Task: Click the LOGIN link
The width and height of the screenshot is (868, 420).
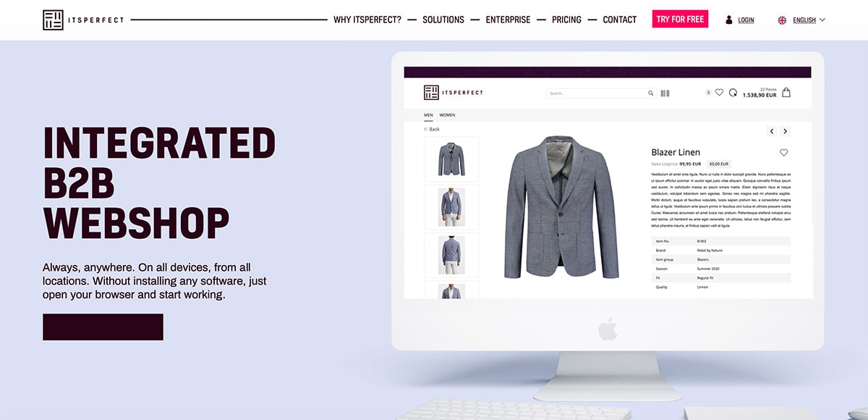Action: (x=746, y=20)
